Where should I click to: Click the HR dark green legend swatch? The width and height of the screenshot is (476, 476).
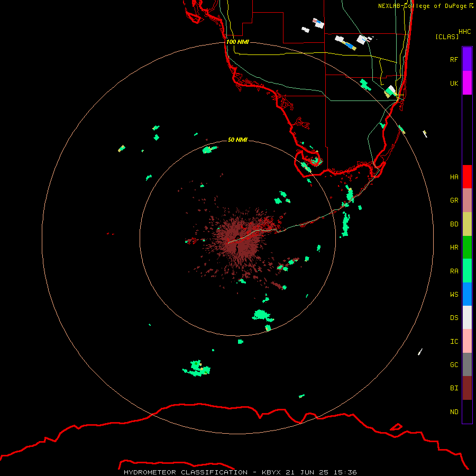pyautogui.click(x=467, y=248)
